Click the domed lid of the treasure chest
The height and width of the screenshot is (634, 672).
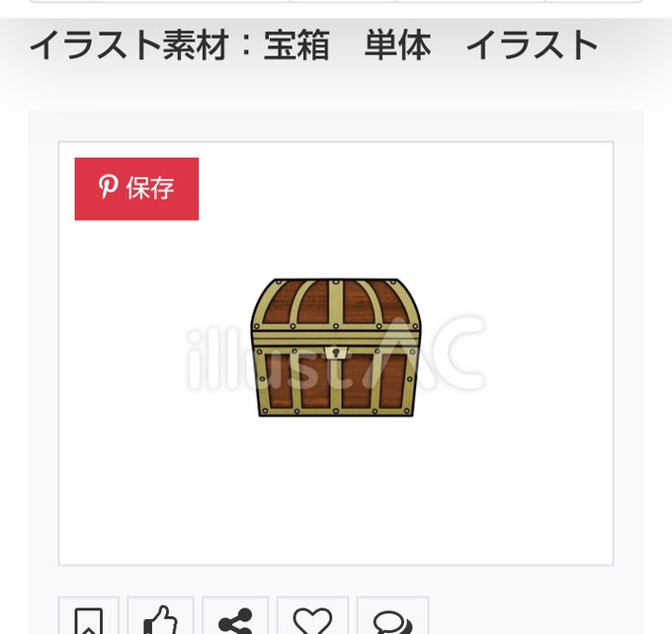(336, 305)
